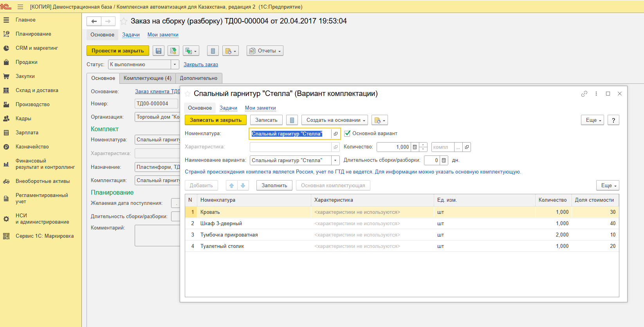Open the Дополнительно tab
Image resolution: width=644 pixels, height=327 pixels.
coord(198,78)
